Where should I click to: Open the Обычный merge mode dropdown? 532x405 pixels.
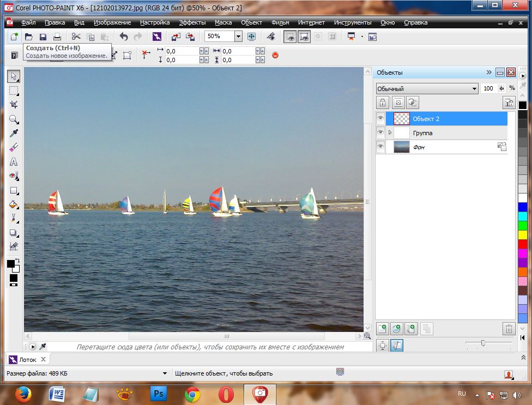click(x=474, y=89)
